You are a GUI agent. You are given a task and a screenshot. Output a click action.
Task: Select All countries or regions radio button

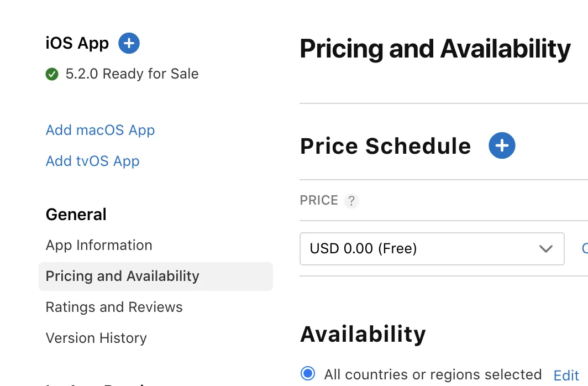308,374
